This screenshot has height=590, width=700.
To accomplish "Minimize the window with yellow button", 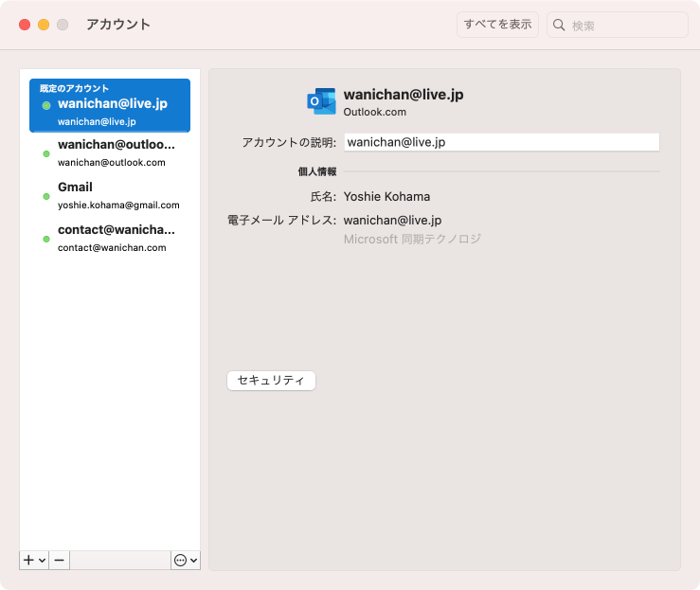I will click(44, 25).
